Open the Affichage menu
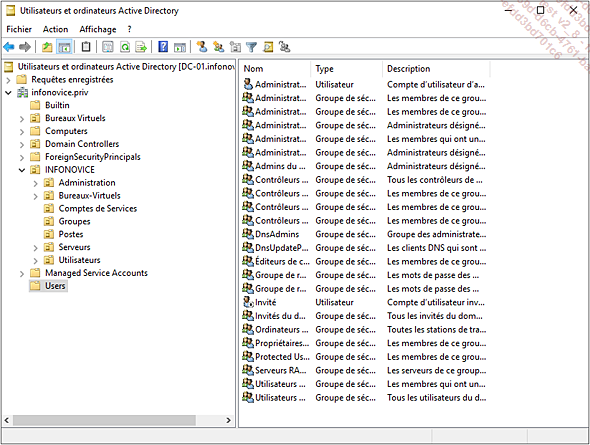590x445 pixels. tap(98, 29)
